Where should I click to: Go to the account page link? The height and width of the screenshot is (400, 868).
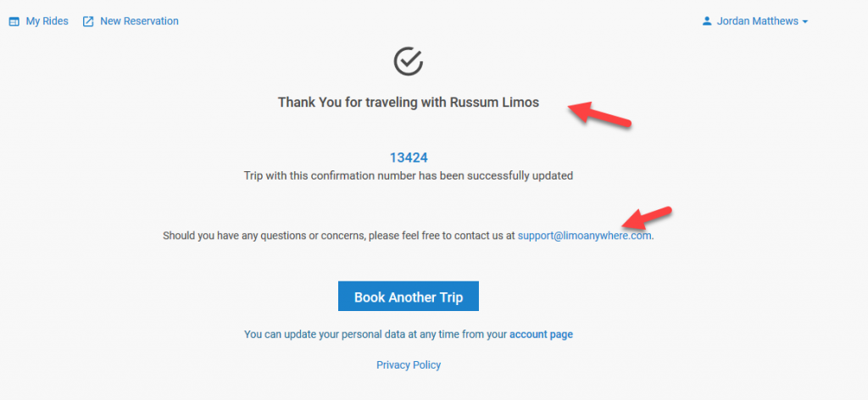(542, 334)
